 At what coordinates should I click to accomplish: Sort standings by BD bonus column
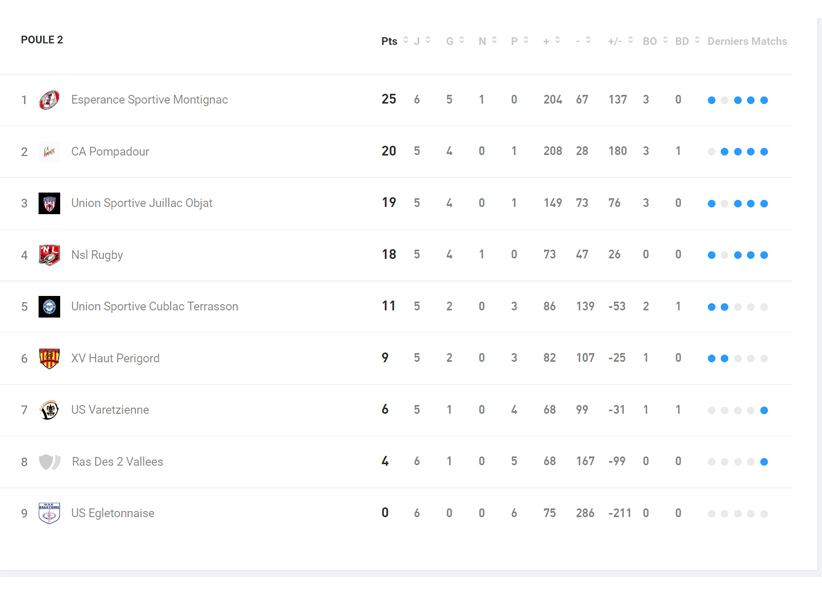pyautogui.click(x=687, y=41)
